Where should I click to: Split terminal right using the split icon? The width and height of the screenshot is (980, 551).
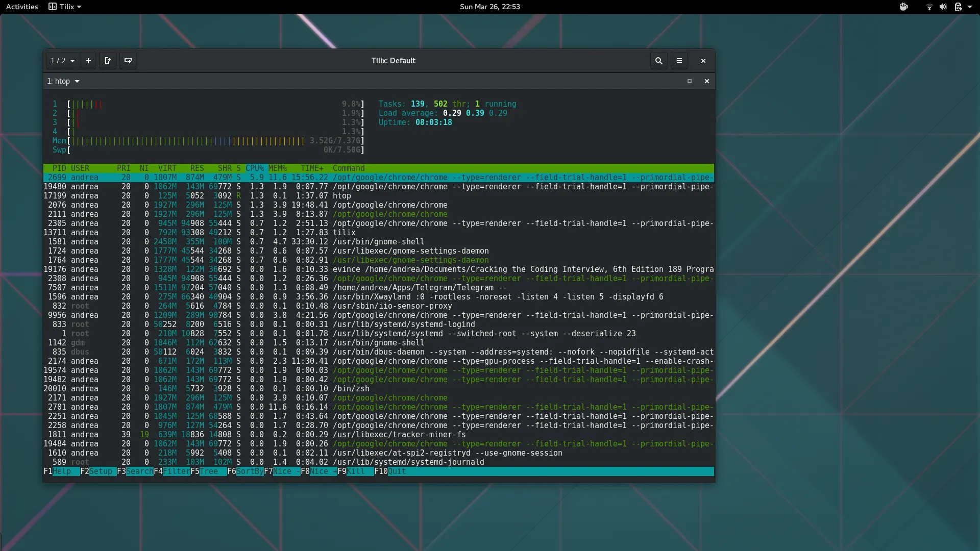tap(108, 60)
